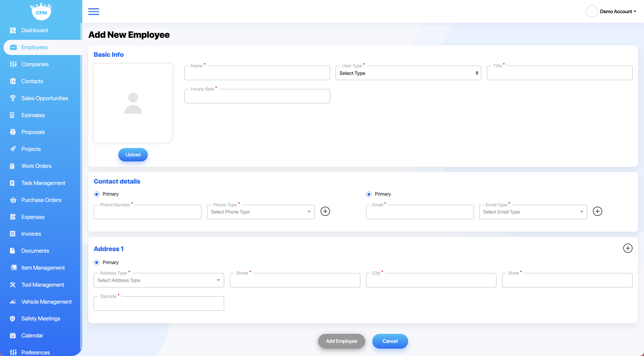This screenshot has height=356, width=644.
Task: Click the Invoices list icon
Action: click(x=13, y=234)
